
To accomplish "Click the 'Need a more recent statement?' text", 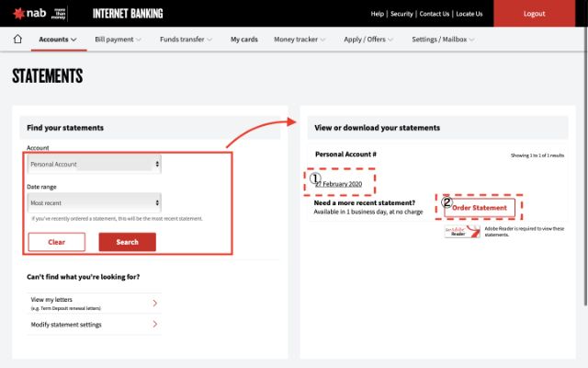I will [365, 202].
